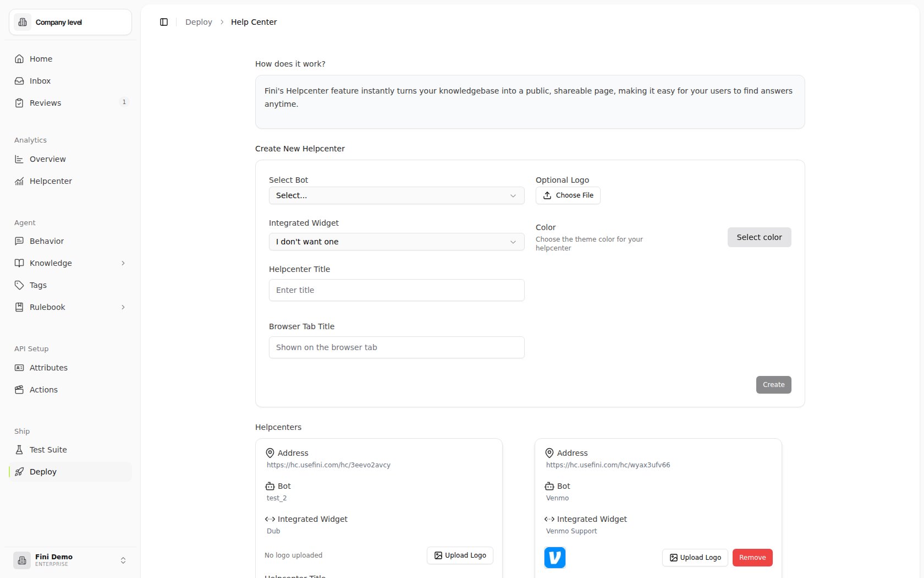Click the Company level building icon

click(x=23, y=22)
